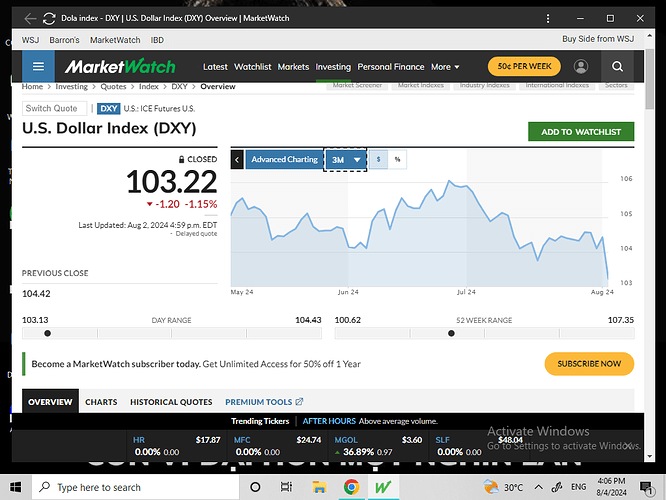The image size is (666, 500).
Task: Click Add to Watchlist button
Action: click(x=581, y=132)
